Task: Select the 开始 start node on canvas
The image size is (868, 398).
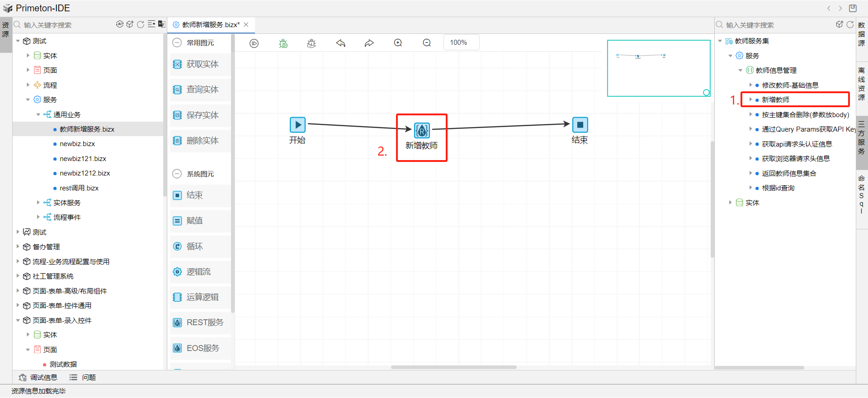Action: point(297,125)
